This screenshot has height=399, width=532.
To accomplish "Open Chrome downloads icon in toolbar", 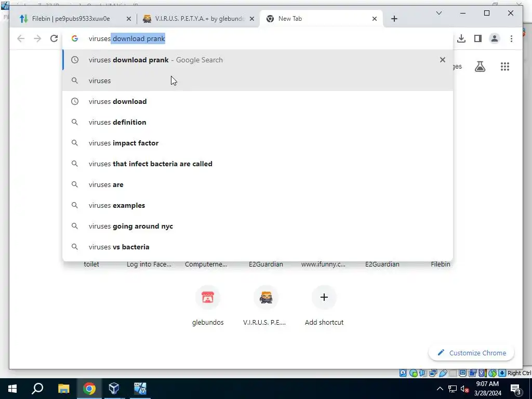I will click(461, 38).
